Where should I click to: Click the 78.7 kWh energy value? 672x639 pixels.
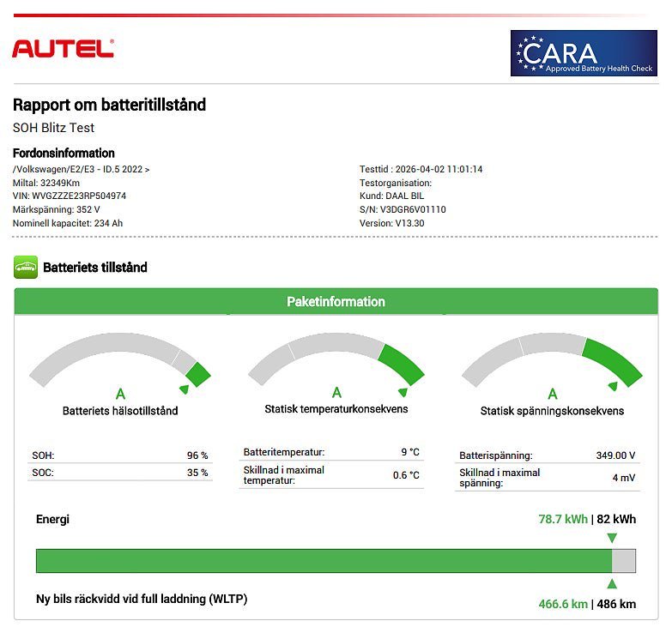[x=563, y=519]
